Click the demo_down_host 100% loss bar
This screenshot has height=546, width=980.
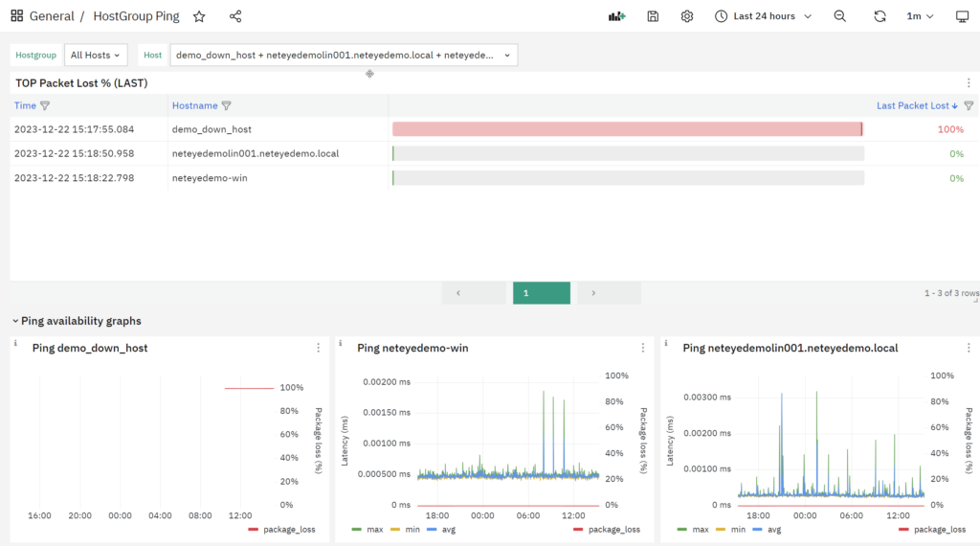click(628, 129)
